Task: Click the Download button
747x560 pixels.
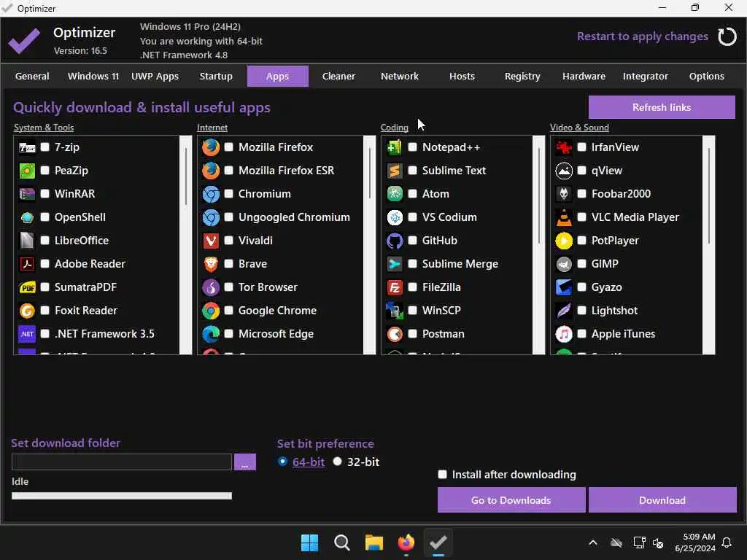Action: click(x=662, y=500)
